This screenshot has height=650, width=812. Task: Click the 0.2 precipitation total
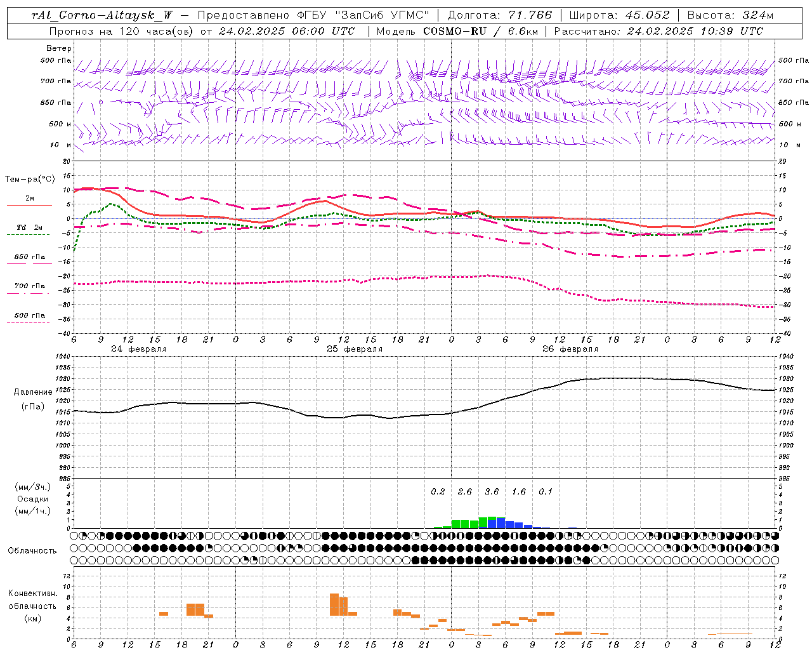(438, 491)
